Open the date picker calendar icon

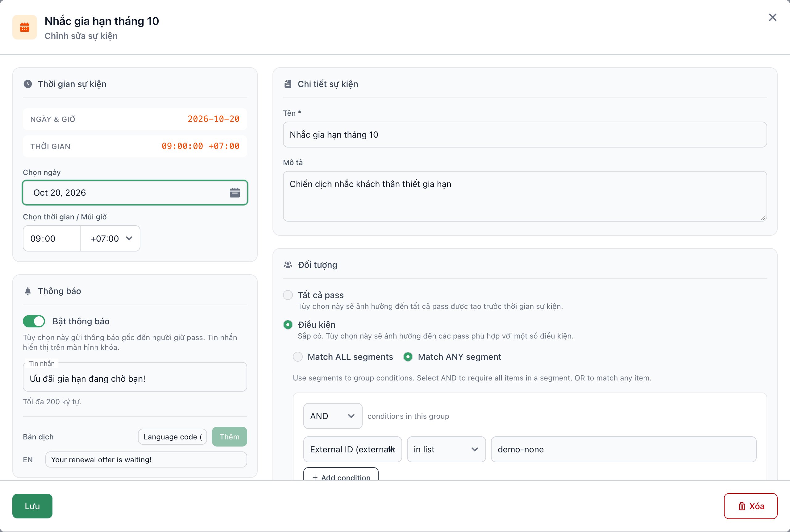(x=235, y=193)
